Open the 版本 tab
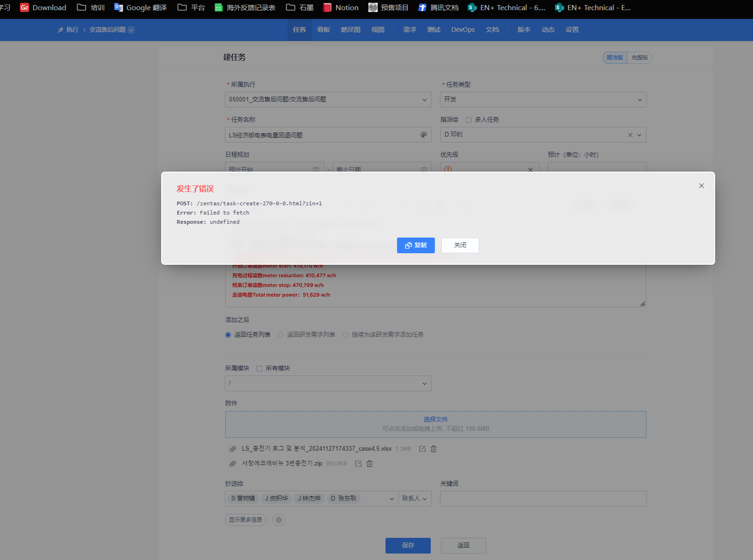The width and height of the screenshot is (753, 560). (x=524, y=30)
